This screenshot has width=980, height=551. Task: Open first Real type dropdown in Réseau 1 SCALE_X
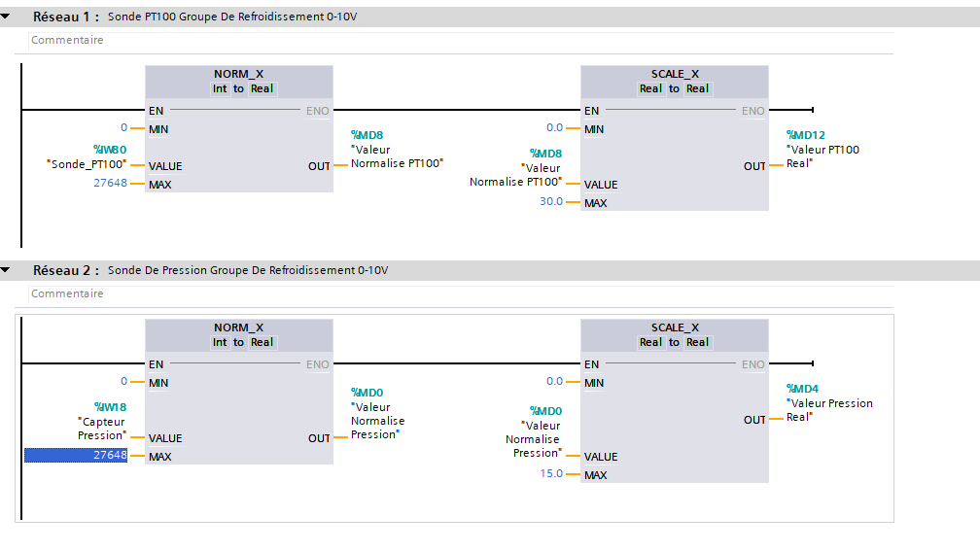[x=650, y=88]
